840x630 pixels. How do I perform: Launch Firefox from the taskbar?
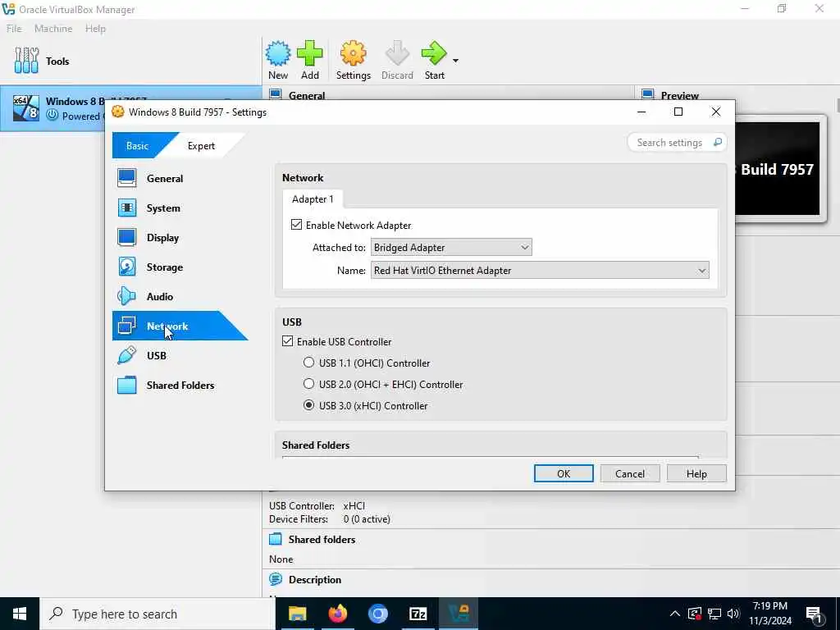(x=337, y=614)
